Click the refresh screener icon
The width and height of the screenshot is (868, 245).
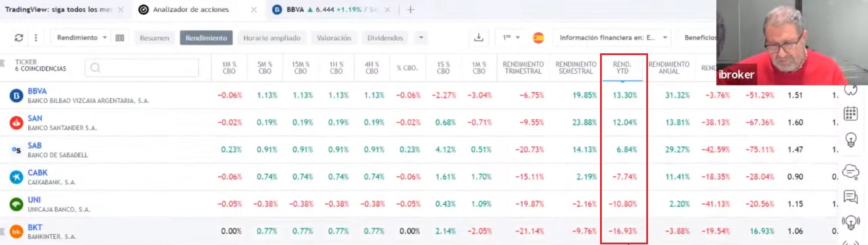(19, 38)
